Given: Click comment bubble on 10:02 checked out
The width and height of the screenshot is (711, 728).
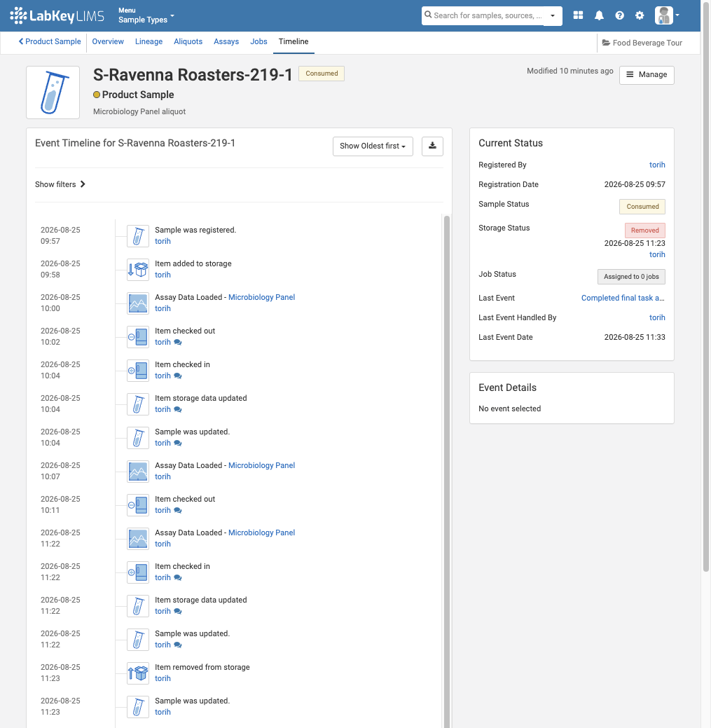Looking at the screenshot, I should pos(178,342).
